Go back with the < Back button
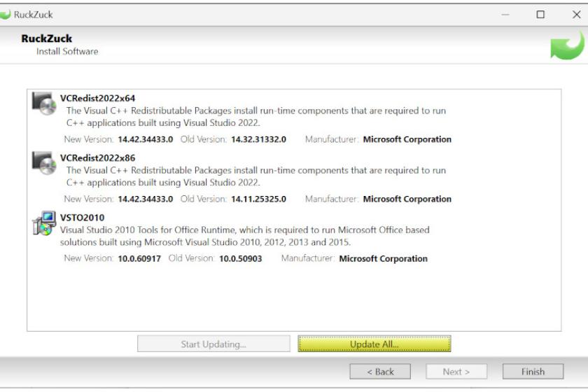Screen dimensions: 588x392 coord(380,372)
